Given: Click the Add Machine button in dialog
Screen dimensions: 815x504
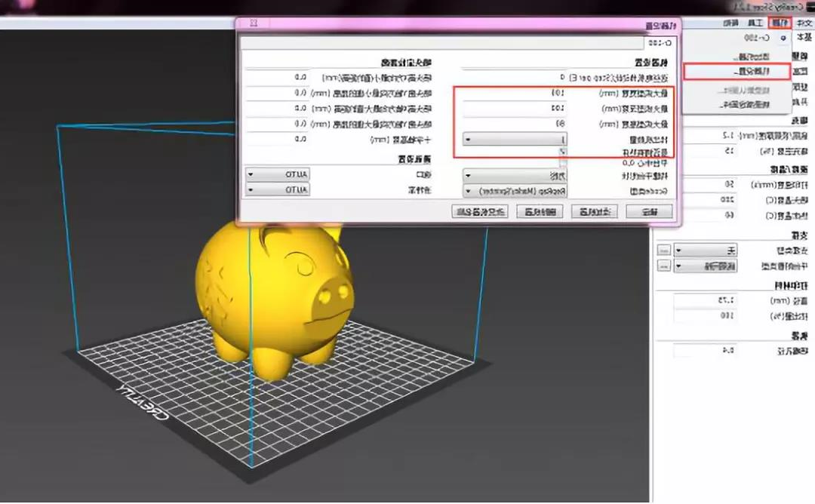Looking at the screenshot, I should point(594,212).
